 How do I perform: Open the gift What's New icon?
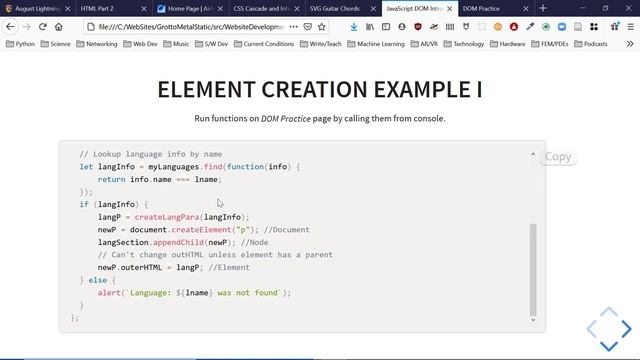(x=615, y=27)
